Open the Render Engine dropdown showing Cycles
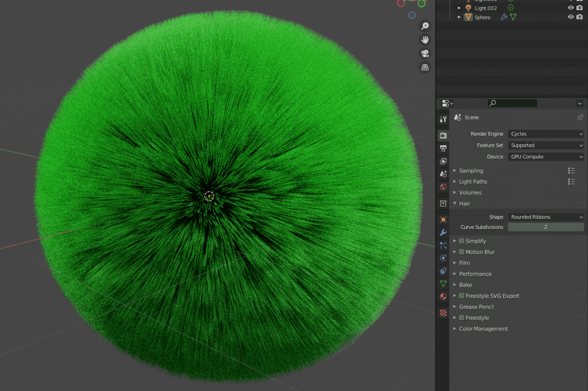 (546, 134)
